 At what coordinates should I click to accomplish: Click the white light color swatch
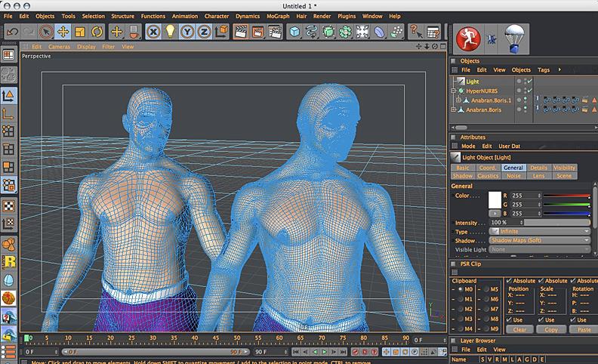(x=495, y=200)
